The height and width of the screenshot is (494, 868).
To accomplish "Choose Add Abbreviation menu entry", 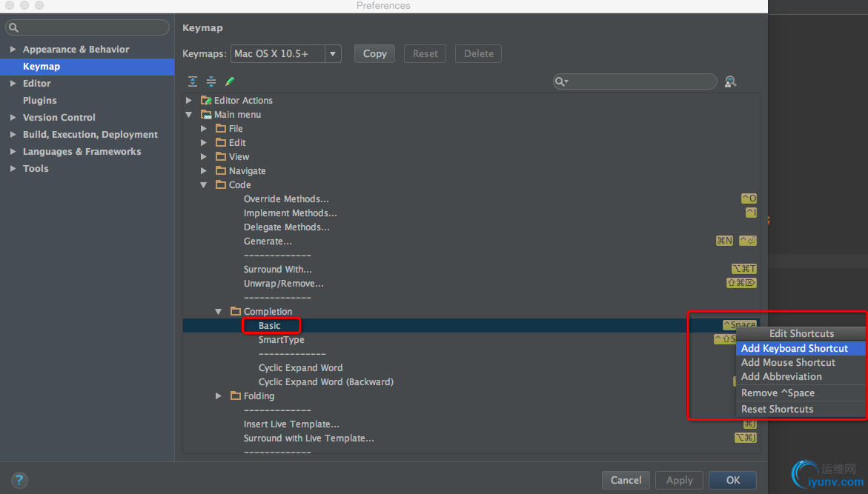I will click(801, 376).
